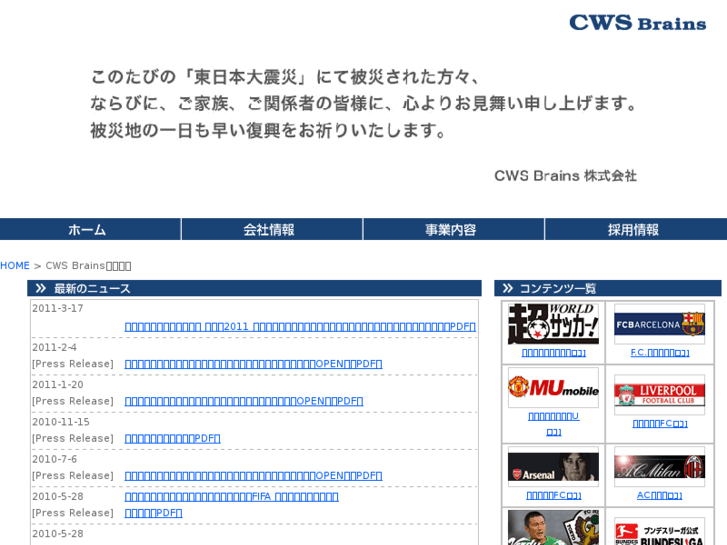Click the 超WORLDサッカー banner image

[x=553, y=324]
